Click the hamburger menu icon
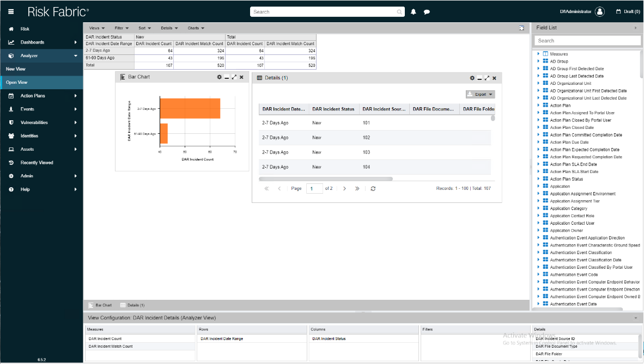This screenshot has height=364, width=644. 11,11
